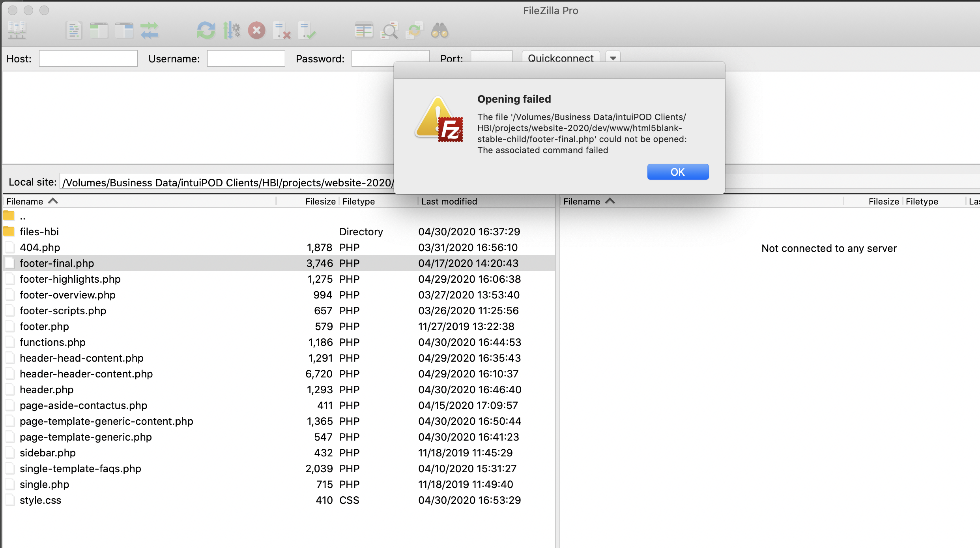Click the green Refresh file lists icon
The width and height of the screenshot is (980, 548).
206,30
